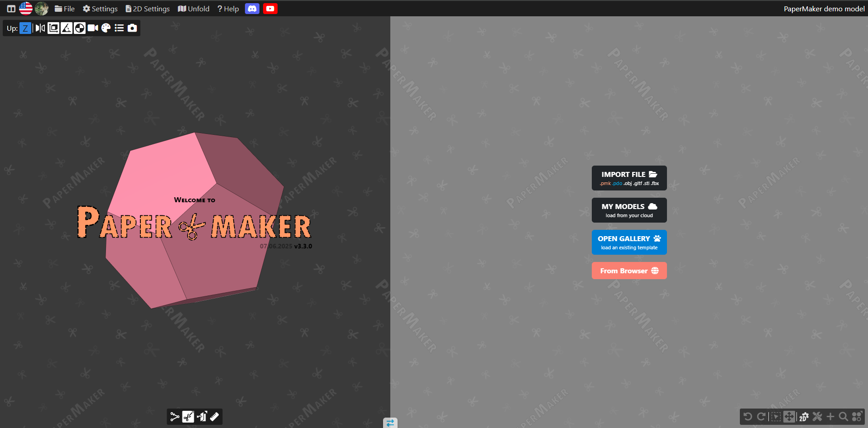Open the color palette icon
The width and height of the screenshot is (868, 428).
click(106, 28)
